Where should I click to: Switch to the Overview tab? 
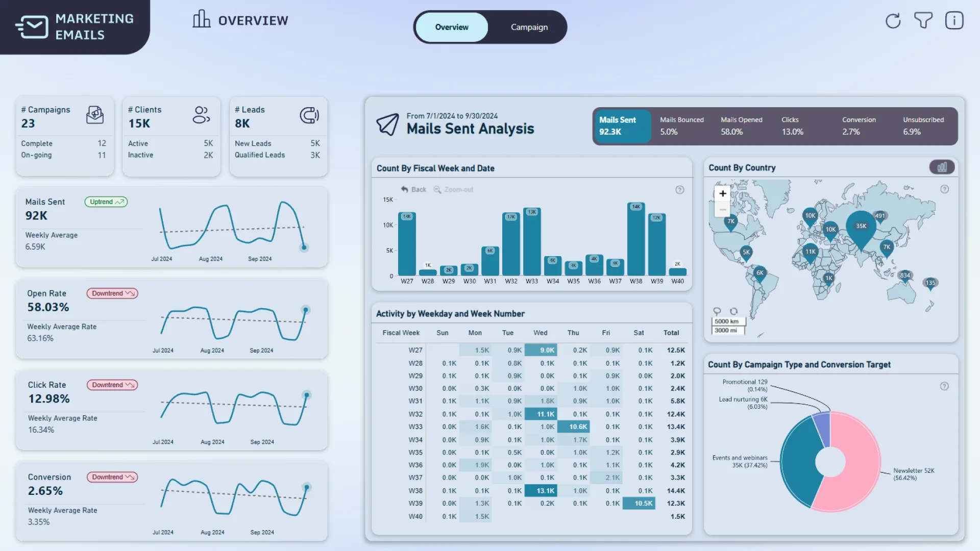click(452, 27)
